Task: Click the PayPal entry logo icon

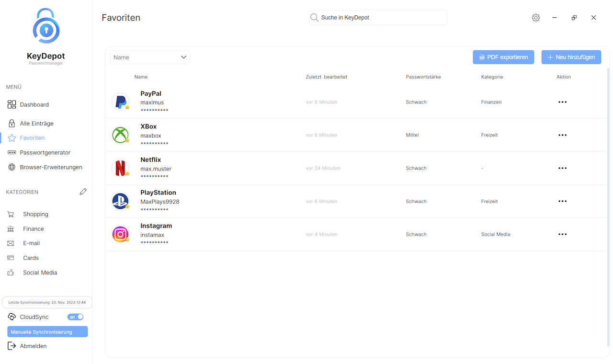Action: 120,102
